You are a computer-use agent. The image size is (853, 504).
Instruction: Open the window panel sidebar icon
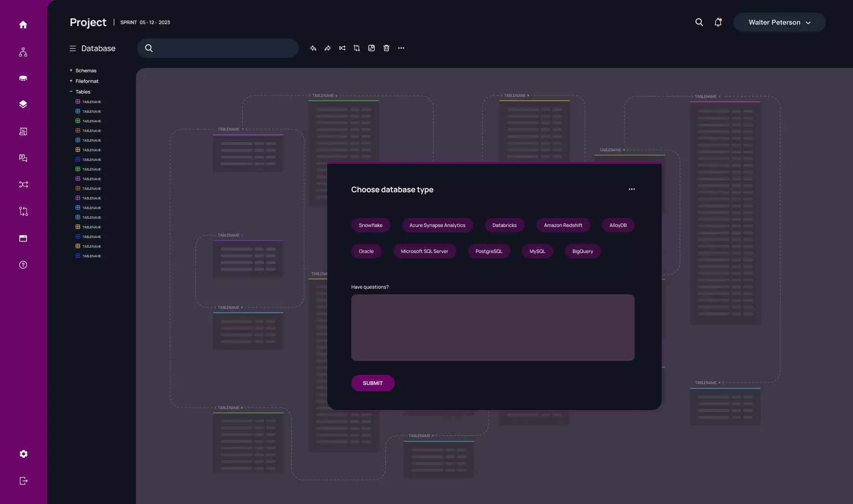23,238
